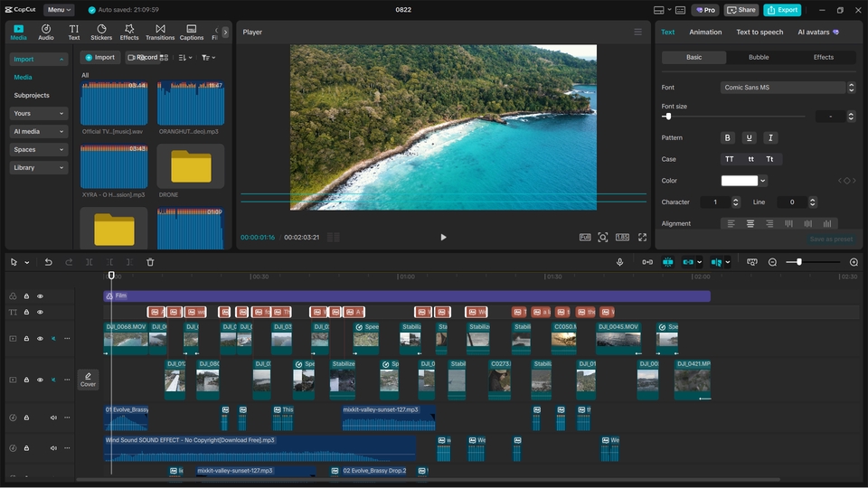
Task: Zoom in the timeline with plus magnifier
Action: coord(854,262)
